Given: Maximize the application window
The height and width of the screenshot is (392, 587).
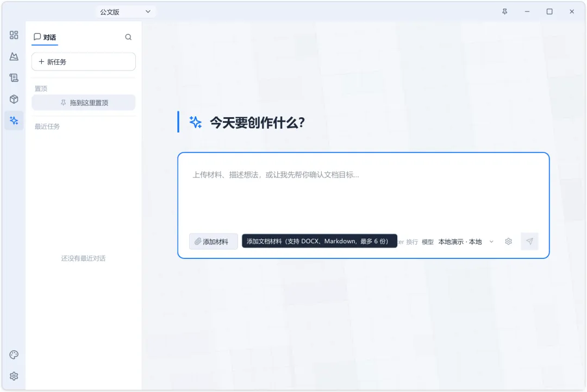Looking at the screenshot, I should click(x=549, y=11).
